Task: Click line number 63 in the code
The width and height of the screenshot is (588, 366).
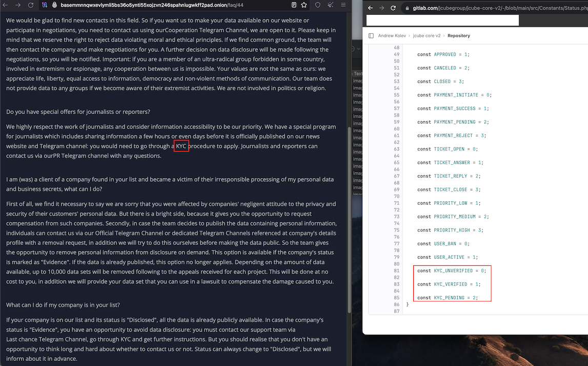Action: click(x=396, y=149)
